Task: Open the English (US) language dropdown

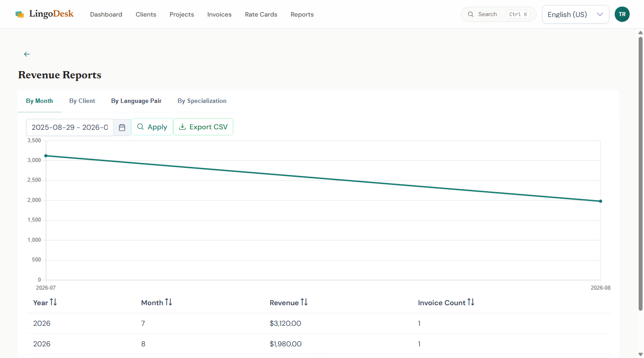Action: pos(576,14)
